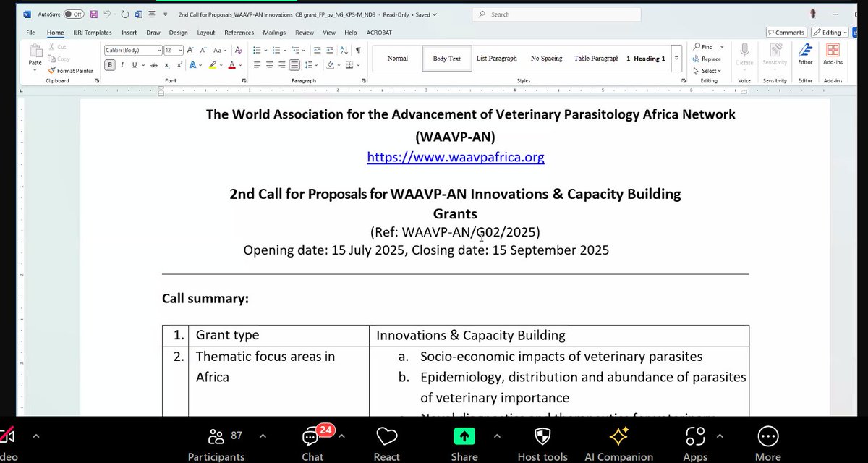Click the Sort A-Z icon
The width and height of the screenshot is (868, 463).
[344, 51]
